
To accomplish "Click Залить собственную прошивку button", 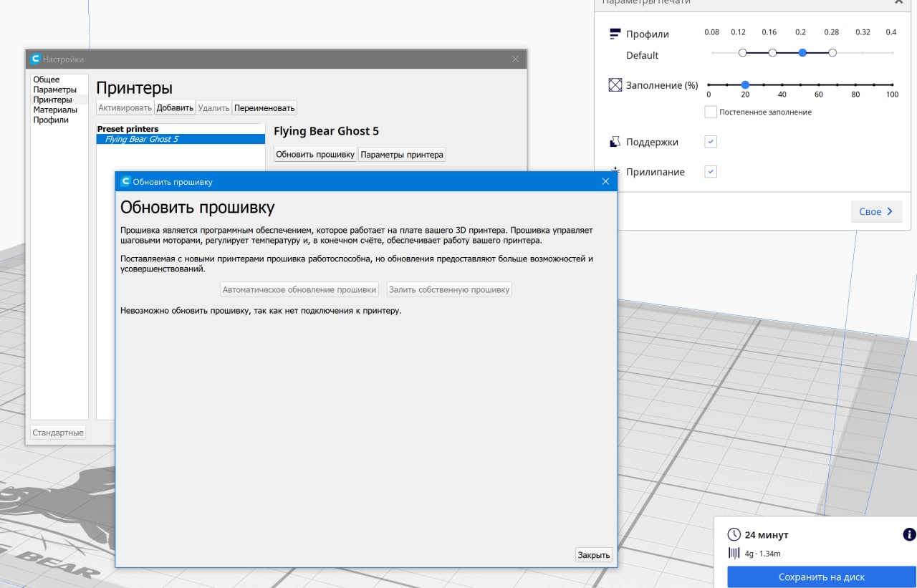I will click(x=449, y=289).
